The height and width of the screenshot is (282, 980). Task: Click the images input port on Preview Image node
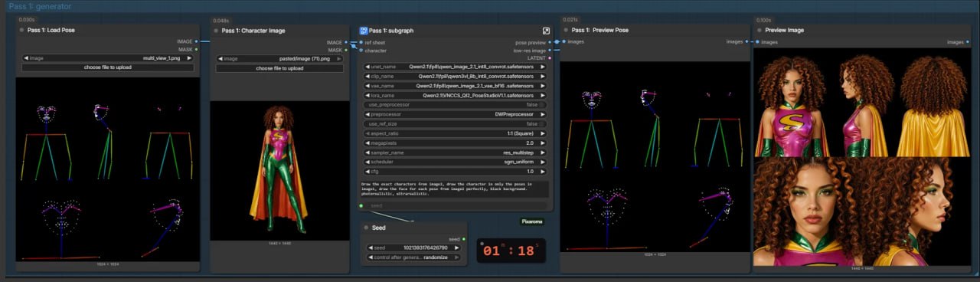[x=756, y=42]
